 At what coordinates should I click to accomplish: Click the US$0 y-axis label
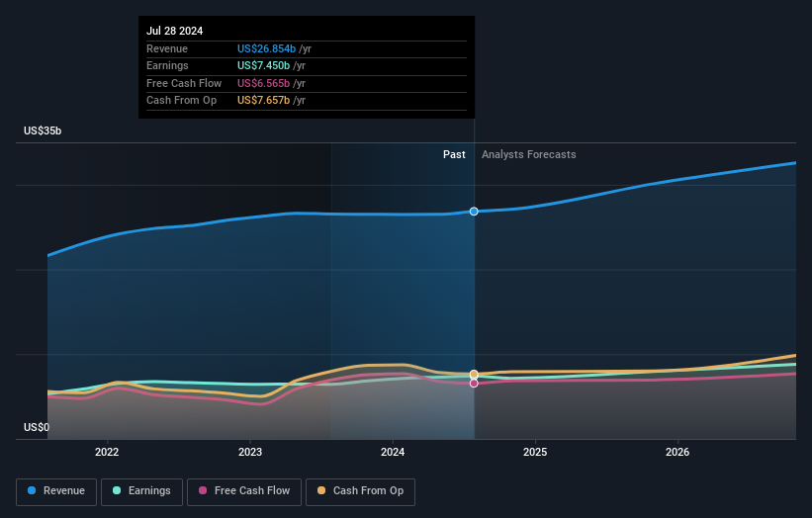click(x=37, y=427)
